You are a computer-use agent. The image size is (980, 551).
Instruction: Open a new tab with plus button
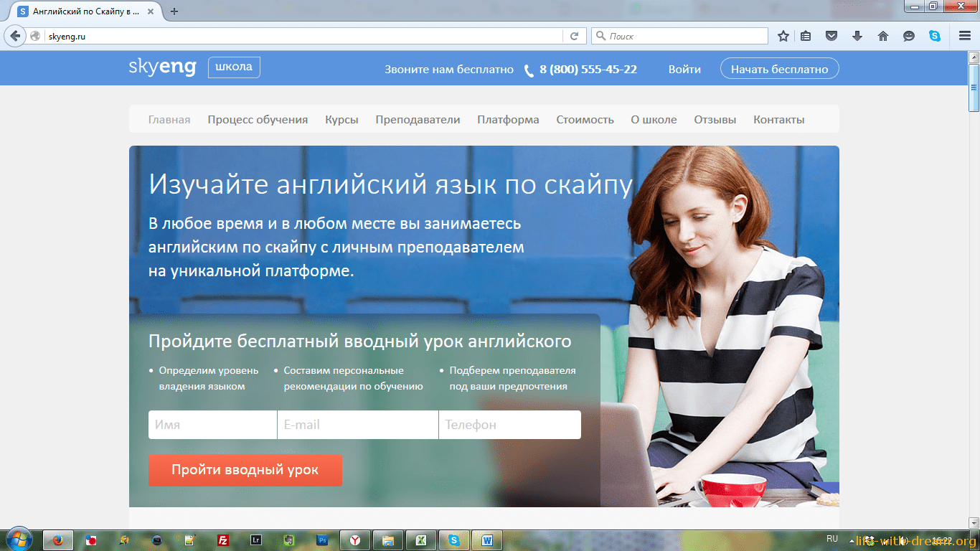point(174,11)
